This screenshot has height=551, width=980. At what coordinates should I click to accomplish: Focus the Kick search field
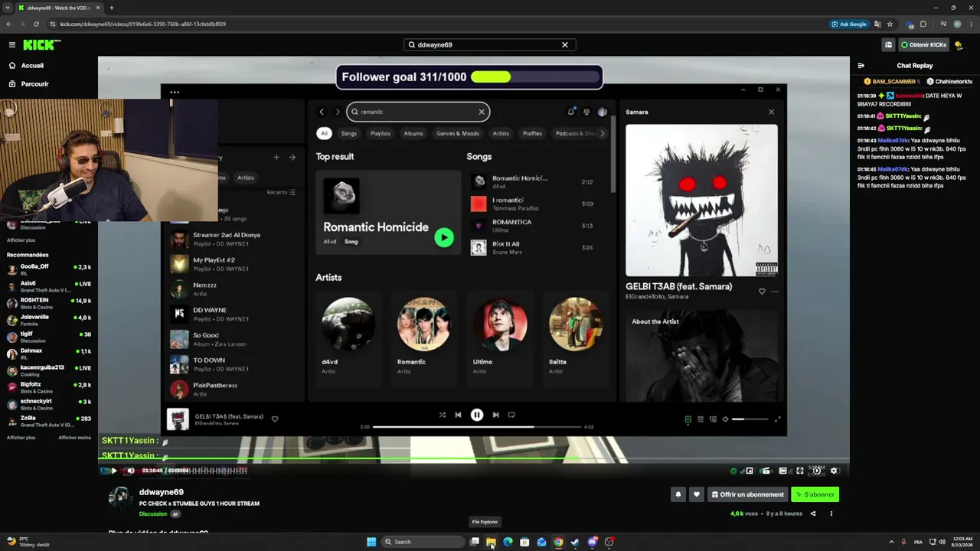point(489,45)
